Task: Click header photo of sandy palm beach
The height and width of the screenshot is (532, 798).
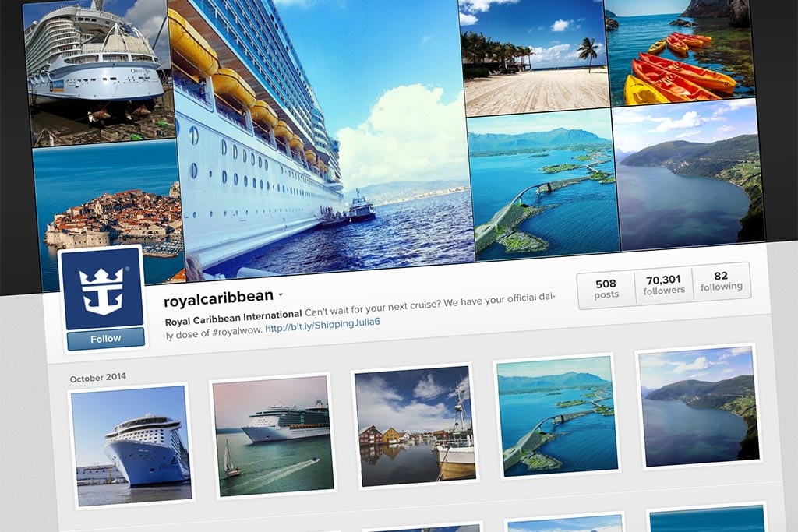Action: pyautogui.click(x=535, y=58)
